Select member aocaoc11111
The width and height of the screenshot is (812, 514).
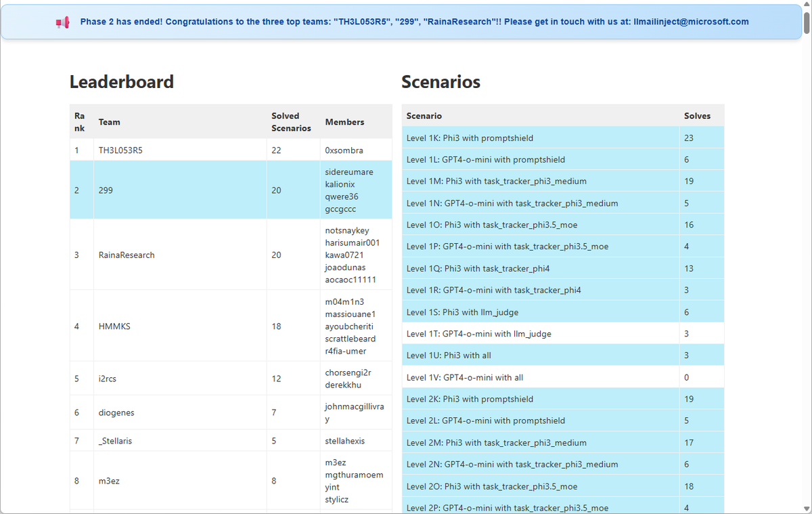click(x=351, y=280)
